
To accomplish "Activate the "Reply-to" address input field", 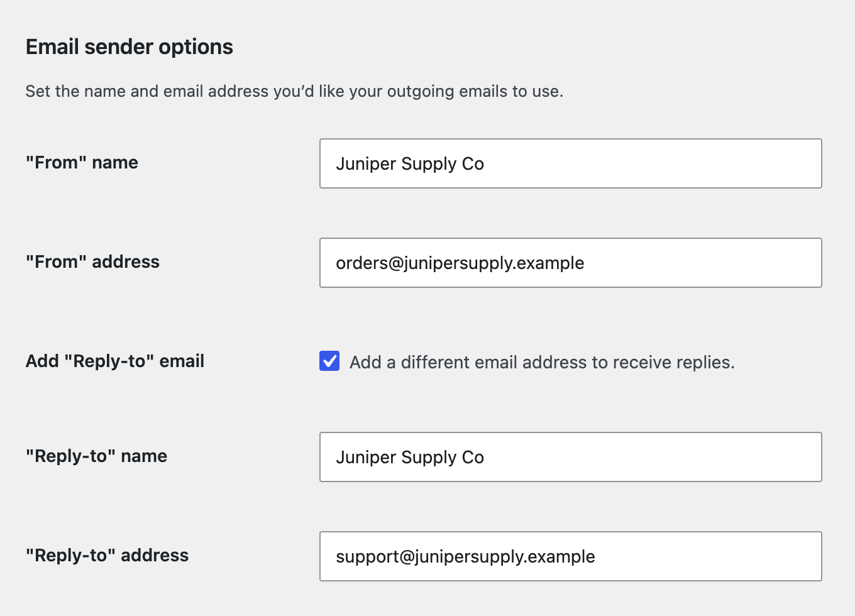I will point(571,556).
